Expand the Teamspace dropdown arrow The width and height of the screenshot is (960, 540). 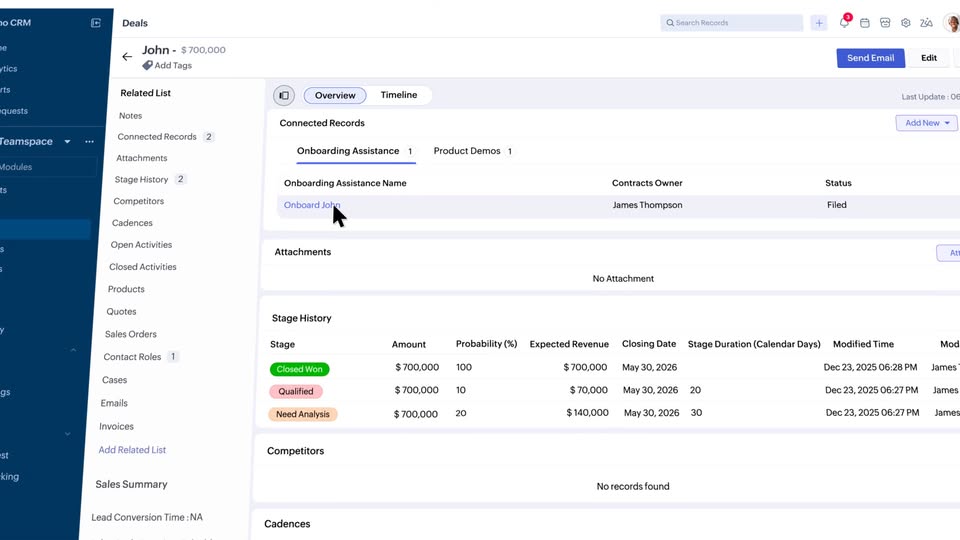pyautogui.click(x=68, y=142)
